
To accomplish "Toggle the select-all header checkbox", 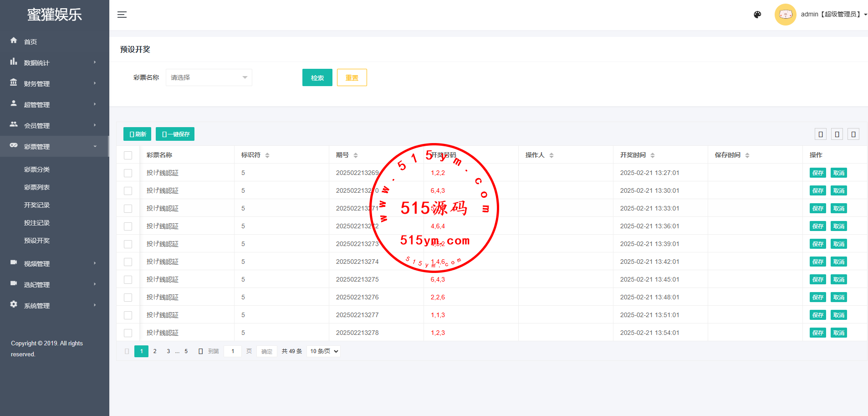I will [128, 155].
